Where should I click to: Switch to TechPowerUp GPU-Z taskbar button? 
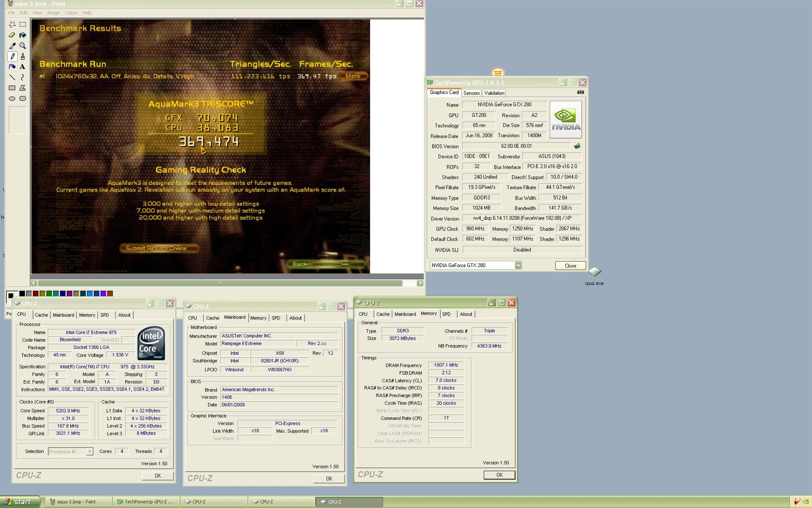[x=146, y=502]
